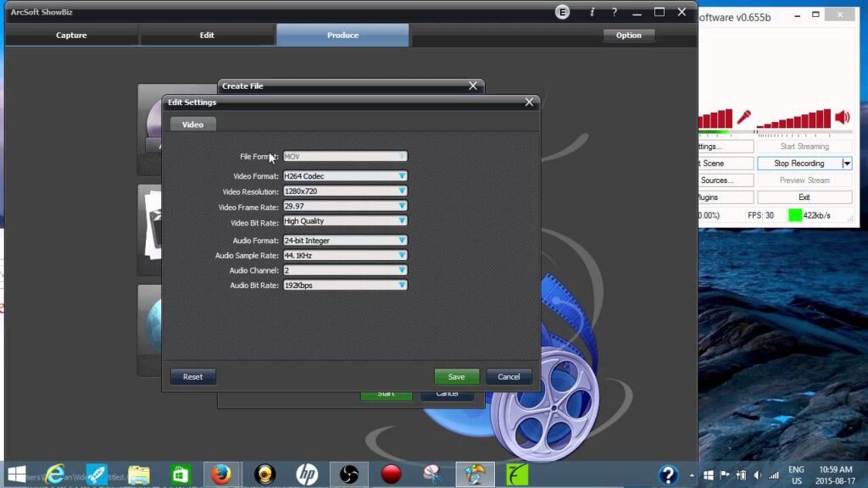Click the red recording icon in the taskbar
Screen dimensions: 868x488
click(x=392, y=474)
